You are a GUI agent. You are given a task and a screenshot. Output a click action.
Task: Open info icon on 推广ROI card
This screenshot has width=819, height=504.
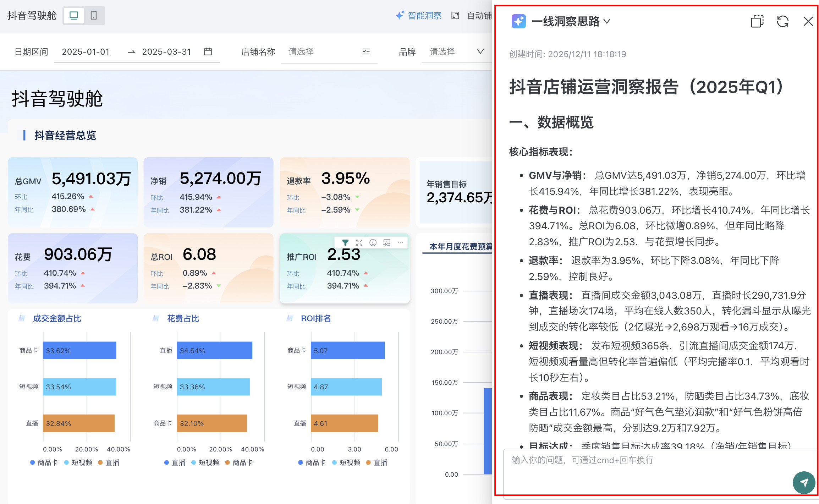373,243
